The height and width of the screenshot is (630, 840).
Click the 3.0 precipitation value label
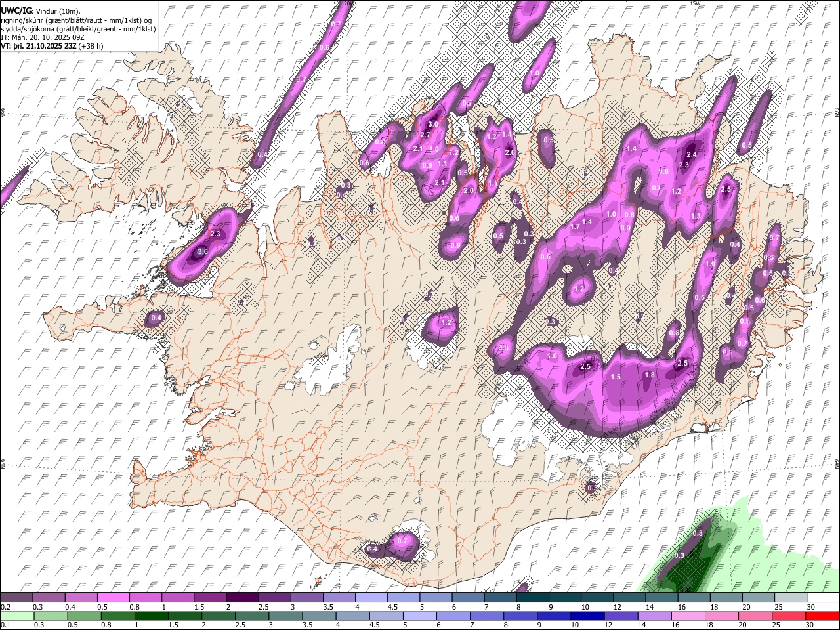[433, 124]
